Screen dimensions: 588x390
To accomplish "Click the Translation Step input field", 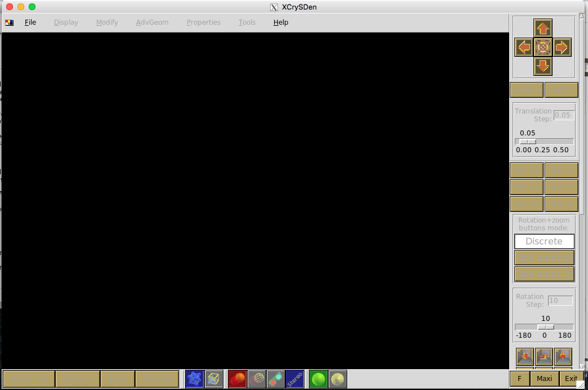I will 564,115.
